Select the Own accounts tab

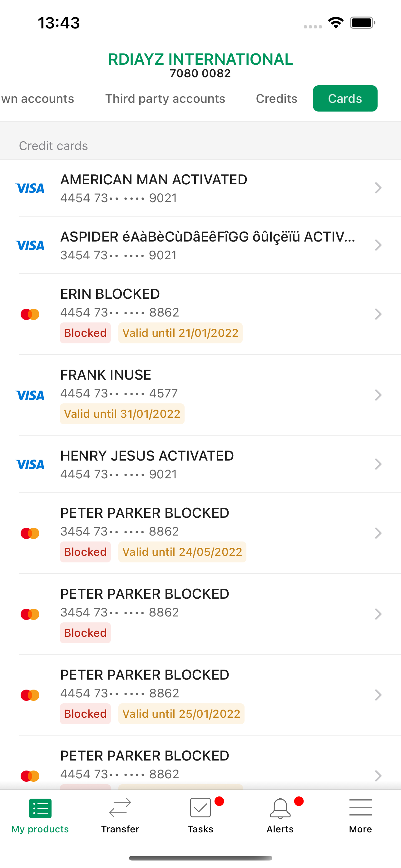point(37,98)
